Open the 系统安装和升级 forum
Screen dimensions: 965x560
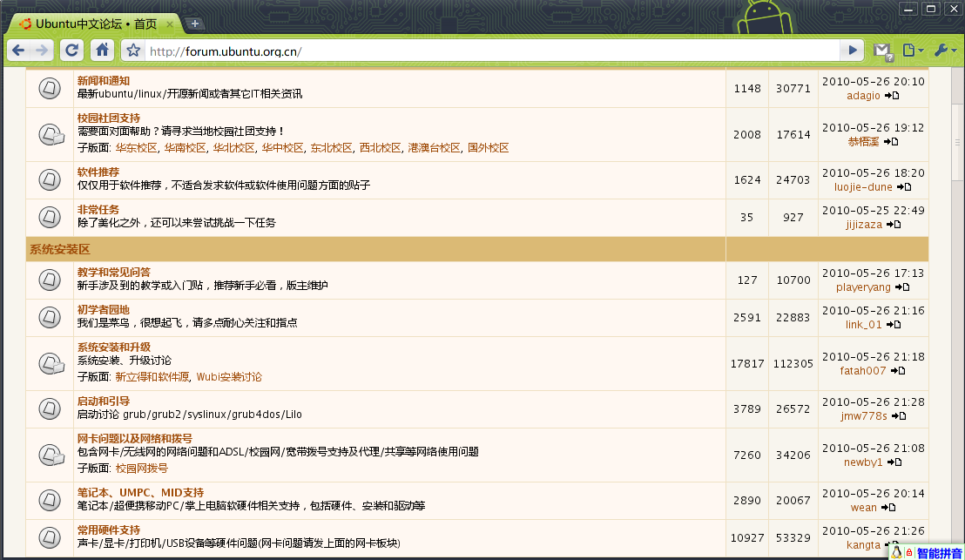click(x=114, y=347)
